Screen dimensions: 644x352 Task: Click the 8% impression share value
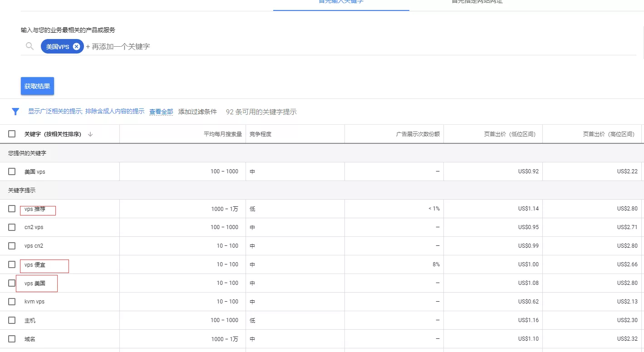pos(436,264)
